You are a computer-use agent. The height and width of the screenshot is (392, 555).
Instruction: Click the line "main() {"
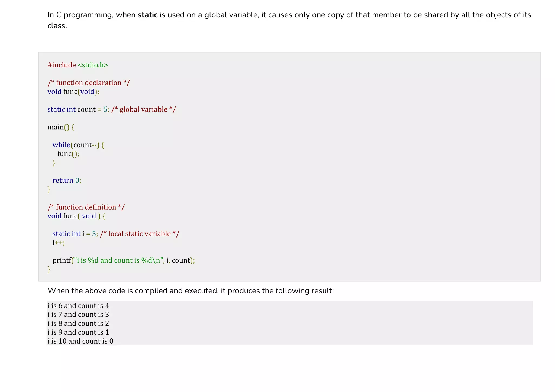point(61,127)
